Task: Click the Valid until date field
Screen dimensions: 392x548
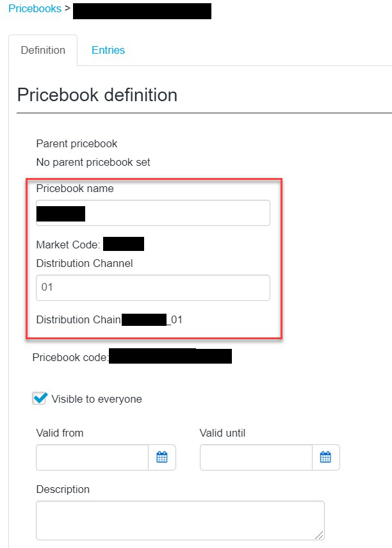Action: click(x=256, y=457)
